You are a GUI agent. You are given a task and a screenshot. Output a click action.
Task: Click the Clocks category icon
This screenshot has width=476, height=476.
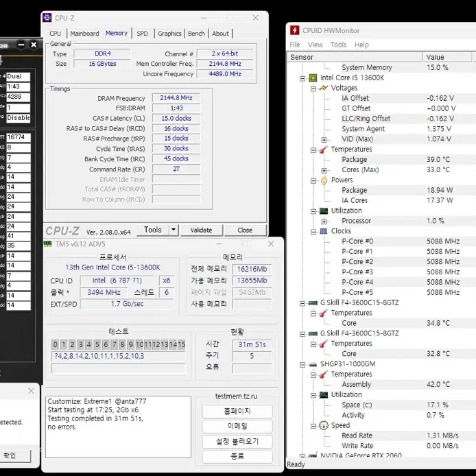click(x=324, y=231)
